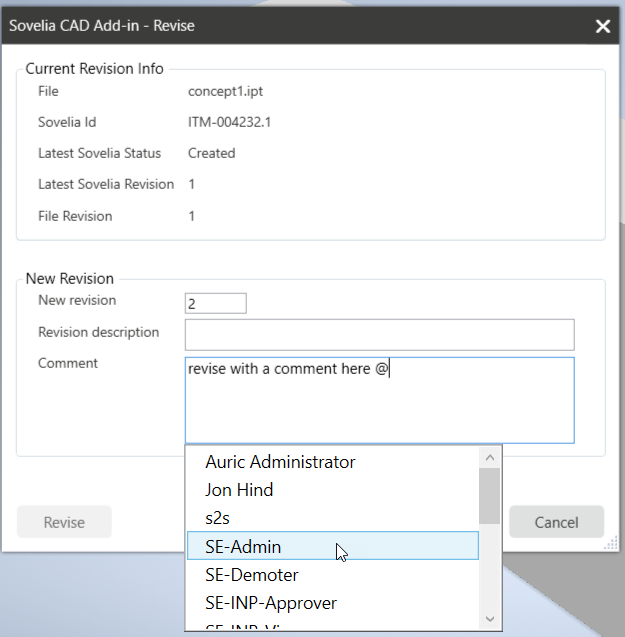The height and width of the screenshot is (637, 625).
Task: Click the ITM-004232.1 Sovelia Id value
Action: coord(229,122)
